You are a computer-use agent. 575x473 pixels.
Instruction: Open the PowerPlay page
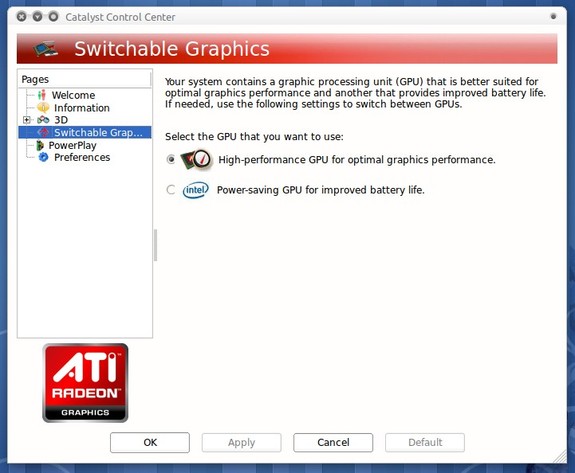click(x=72, y=145)
